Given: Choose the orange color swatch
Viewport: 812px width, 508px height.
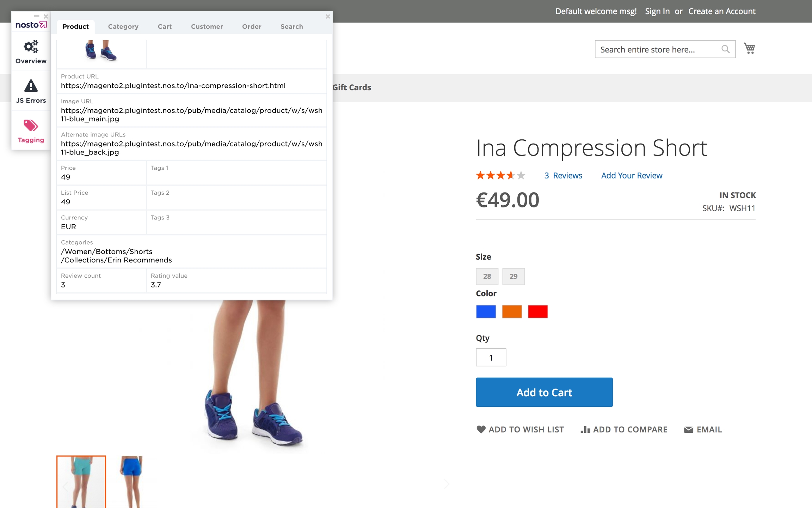Looking at the screenshot, I should point(512,312).
